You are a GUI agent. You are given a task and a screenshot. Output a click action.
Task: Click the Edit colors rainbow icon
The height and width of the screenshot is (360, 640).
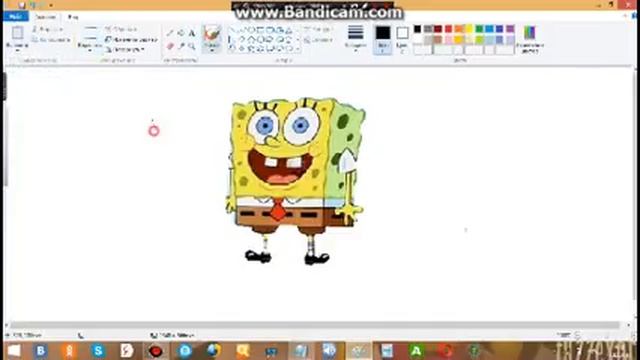tap(529, 33)
